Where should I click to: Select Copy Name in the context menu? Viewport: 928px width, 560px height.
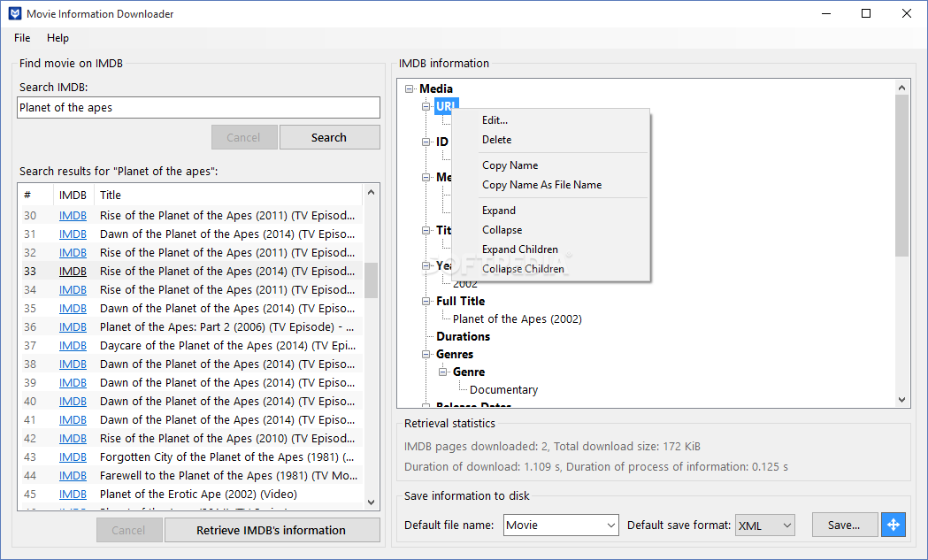tap(510, 165)
